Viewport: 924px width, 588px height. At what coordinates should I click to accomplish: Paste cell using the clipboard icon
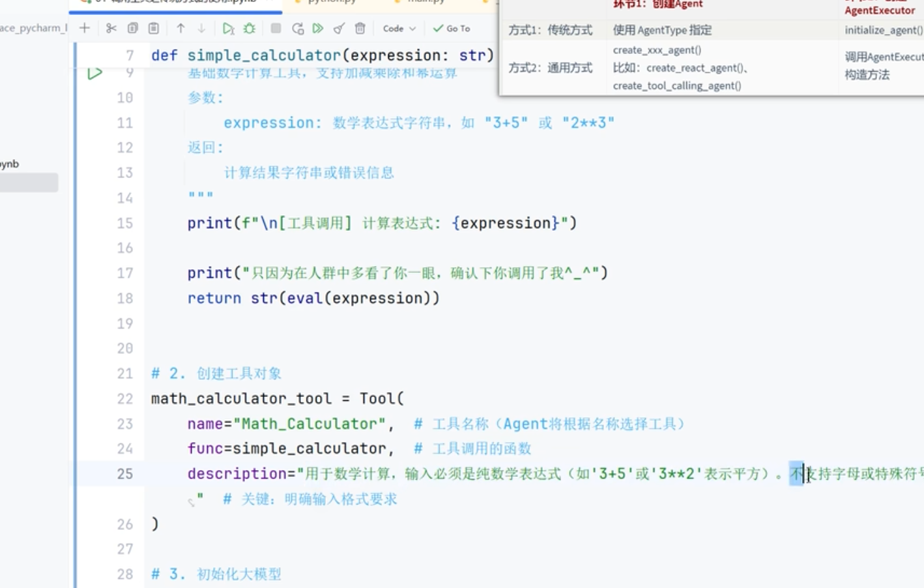point(154,28)
